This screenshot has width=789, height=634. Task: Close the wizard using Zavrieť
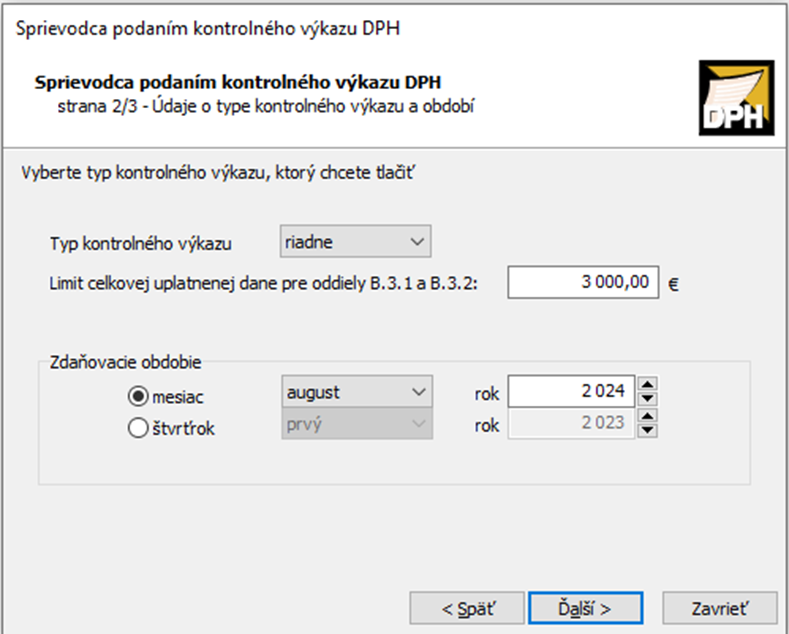[719, 607]
